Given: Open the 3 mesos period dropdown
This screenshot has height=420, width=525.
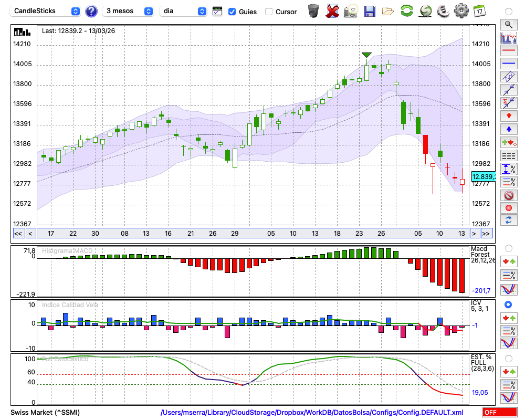Looking at the screenshot, I should click(x=128, y=11).
